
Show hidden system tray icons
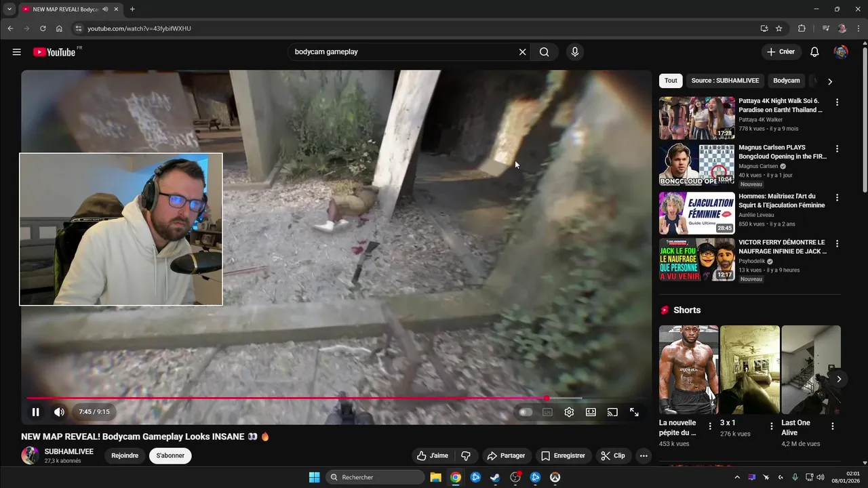point(737,477)
